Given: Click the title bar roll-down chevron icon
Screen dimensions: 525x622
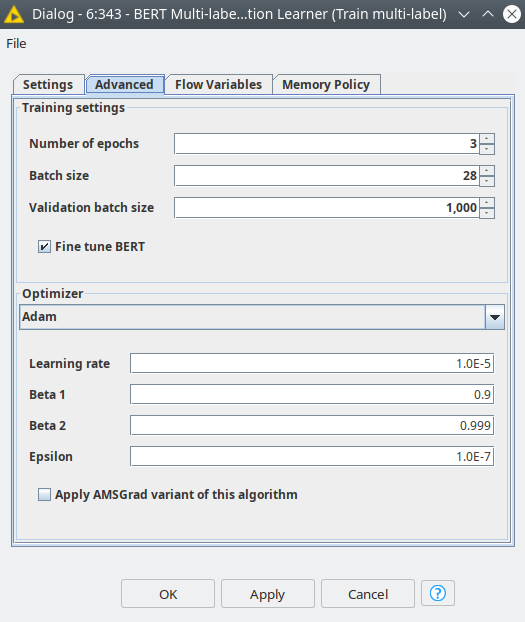Looking at the screenshot, I should click(x=464, y=14).
